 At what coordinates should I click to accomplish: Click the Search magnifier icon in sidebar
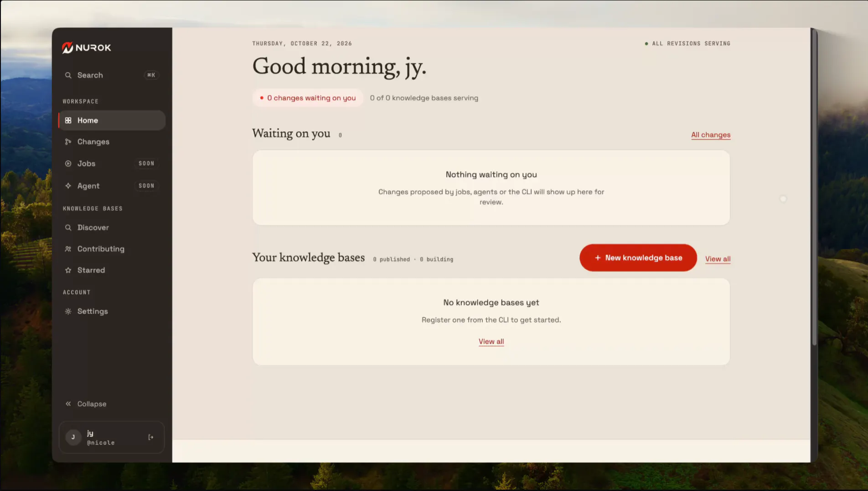68,75
